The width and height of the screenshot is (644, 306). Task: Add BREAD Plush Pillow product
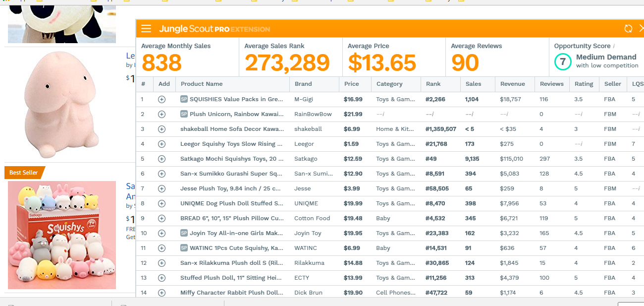point(161,218)
